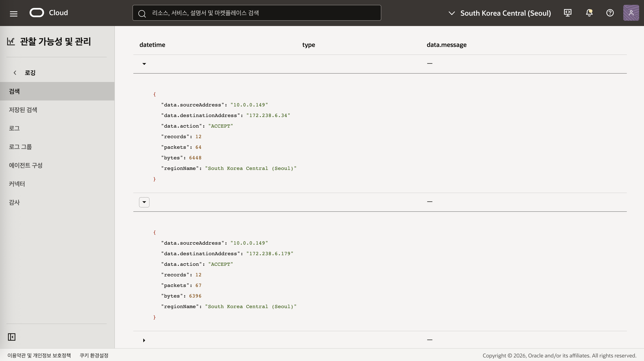Collapse the second log row with boxed arrow
This screenshot has height=361, width=644.
pos(144,202)
